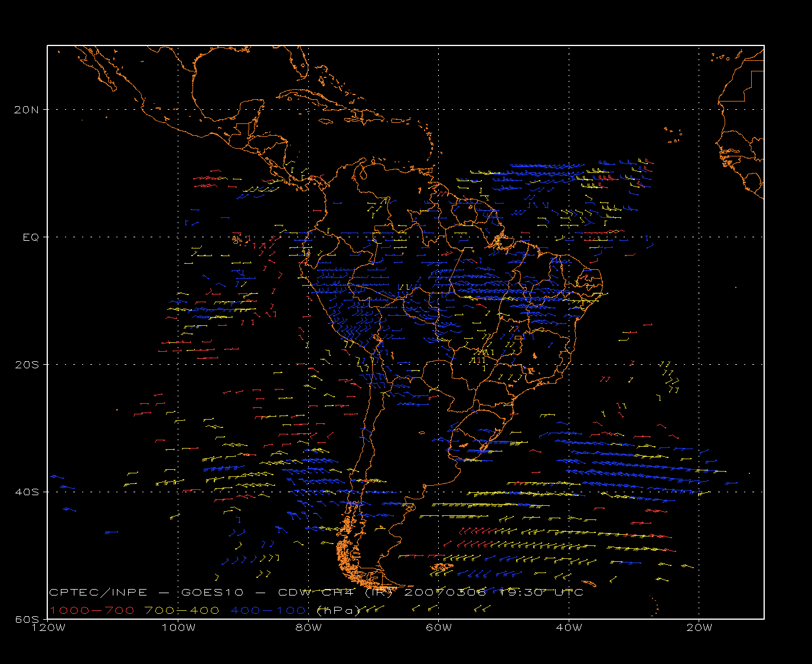Click the yellow 700-400 legend entry
The width and height of the screenshot is (812, 664).
[x=182, y=611]
